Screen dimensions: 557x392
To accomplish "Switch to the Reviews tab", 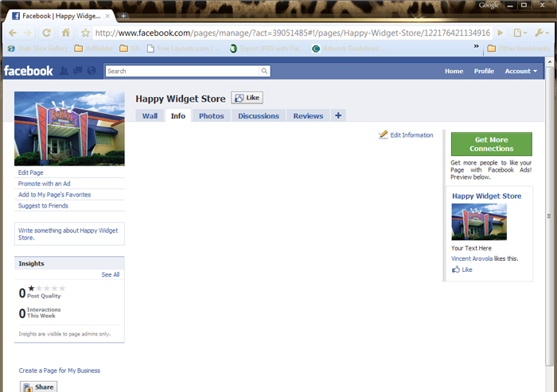I will [308, 116].
